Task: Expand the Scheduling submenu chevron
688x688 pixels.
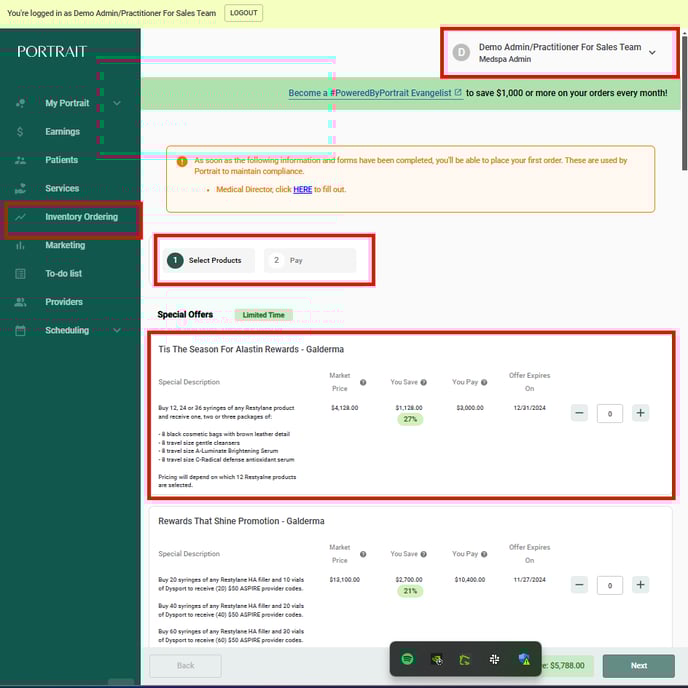Action: (117, 330)
